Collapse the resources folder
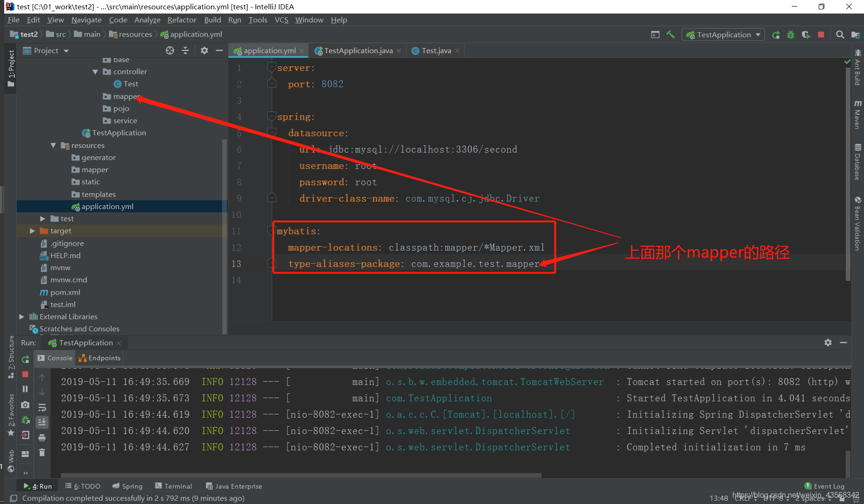 click(x=53, y=146)
